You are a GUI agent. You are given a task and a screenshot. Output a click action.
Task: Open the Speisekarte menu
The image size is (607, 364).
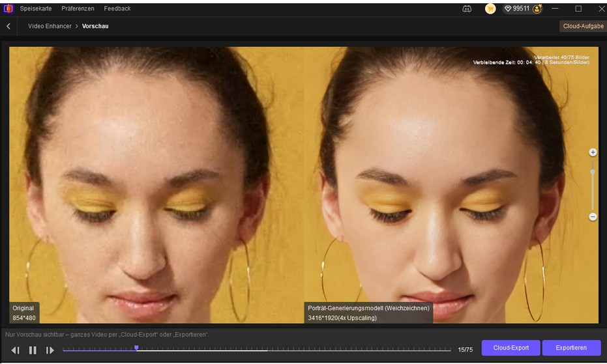click(x=36, y=8)
